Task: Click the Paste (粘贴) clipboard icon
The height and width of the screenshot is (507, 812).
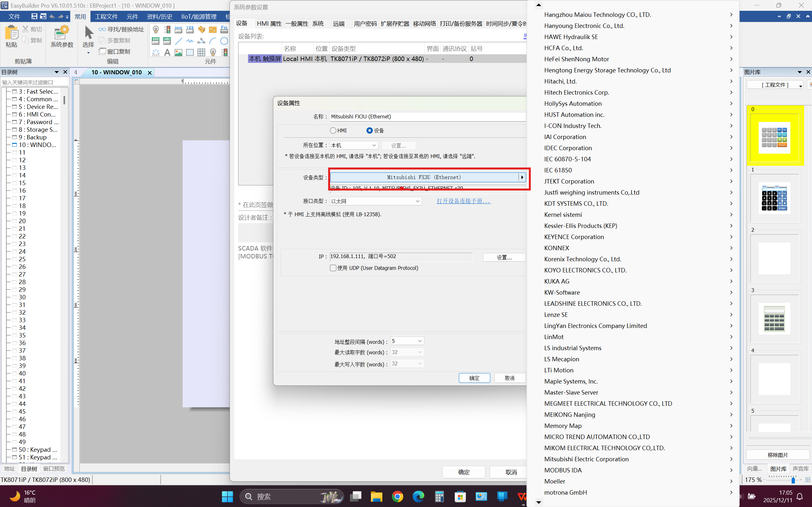Action: tap(11, 34)
